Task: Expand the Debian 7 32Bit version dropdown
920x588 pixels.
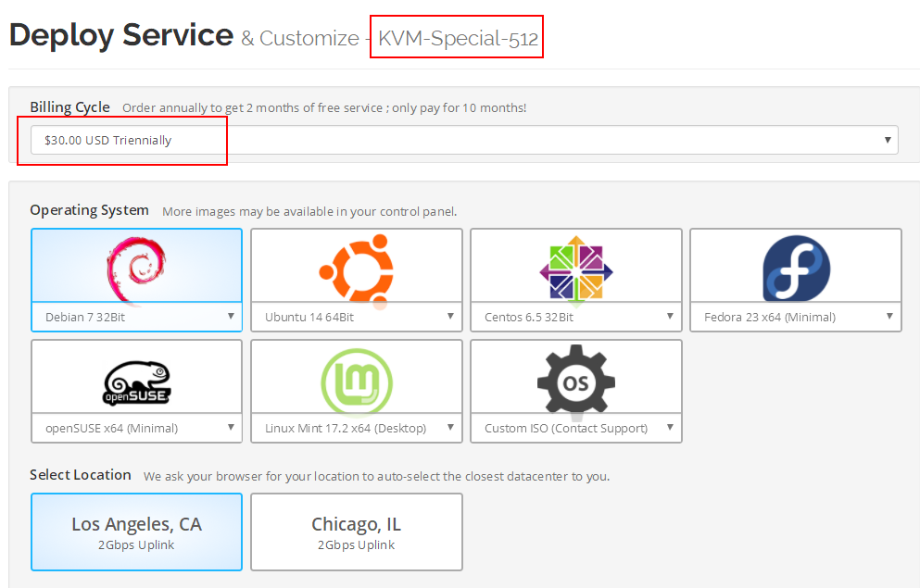Action: click(x=136, y=317)
